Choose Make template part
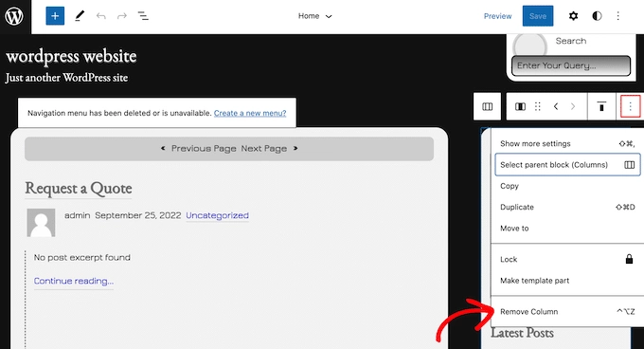 [x=567, y=281]
